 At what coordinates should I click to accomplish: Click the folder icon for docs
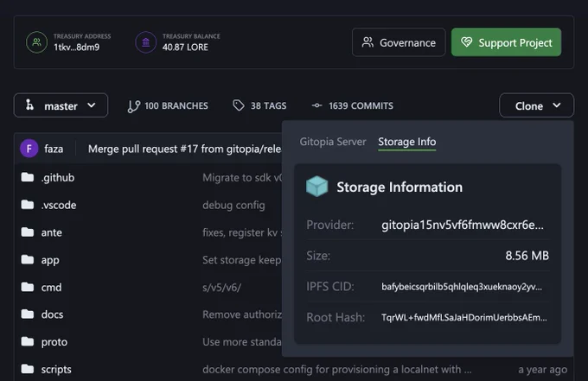(x=28, y=314)
